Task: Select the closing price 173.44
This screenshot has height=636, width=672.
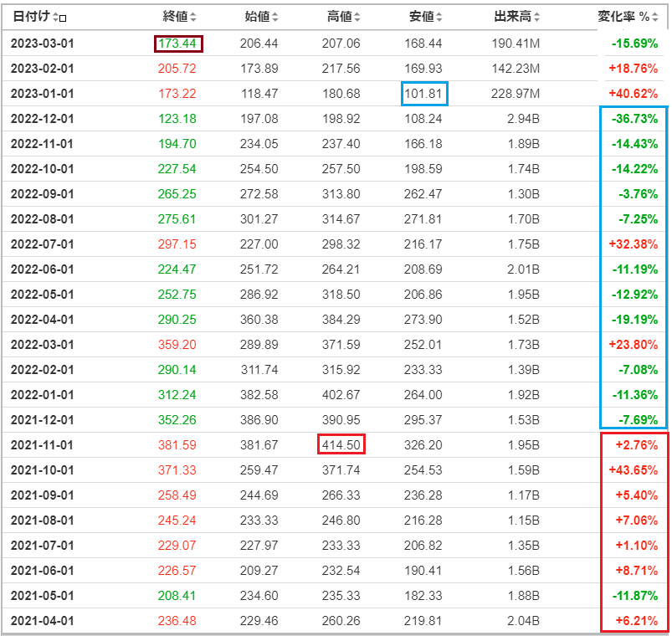Action: pos(177,44)
